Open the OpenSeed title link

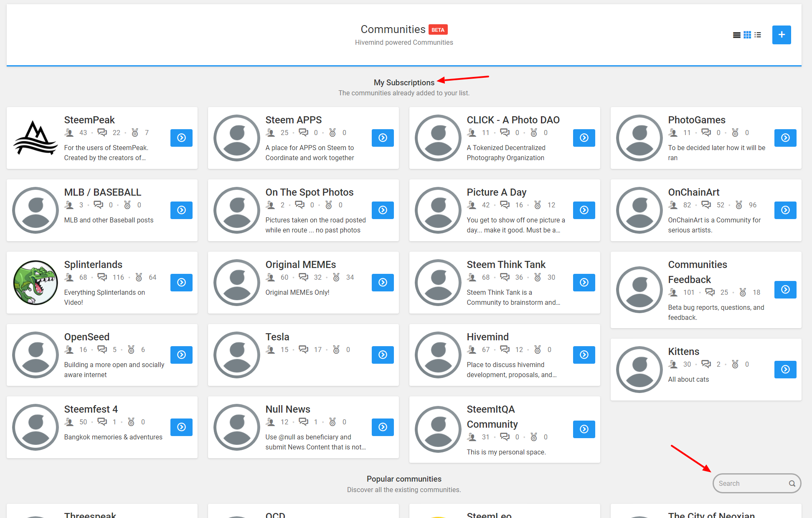87,337
